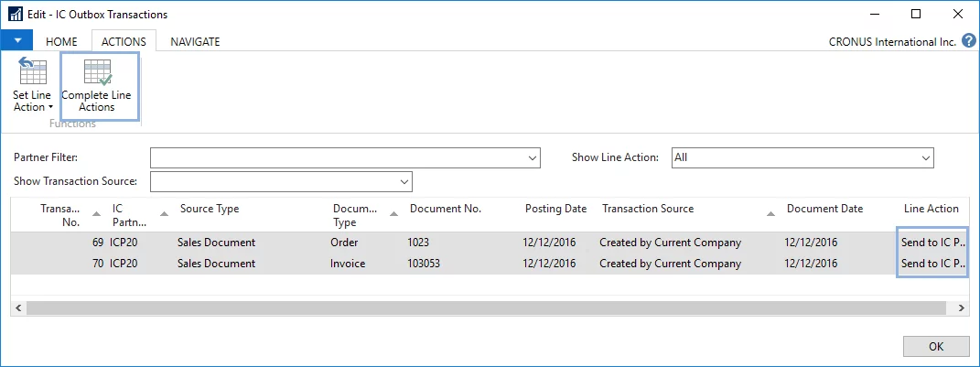Click the Dynamics NAV title bar icon
This screenshot has width=980, height=367.
[x=15, y=15]
